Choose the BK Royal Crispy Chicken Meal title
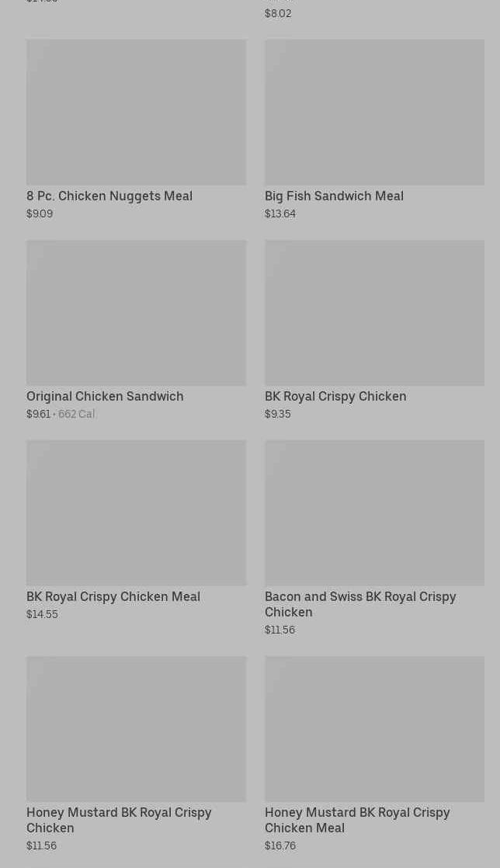Screen dimensions: 500x868 point(113,596)
